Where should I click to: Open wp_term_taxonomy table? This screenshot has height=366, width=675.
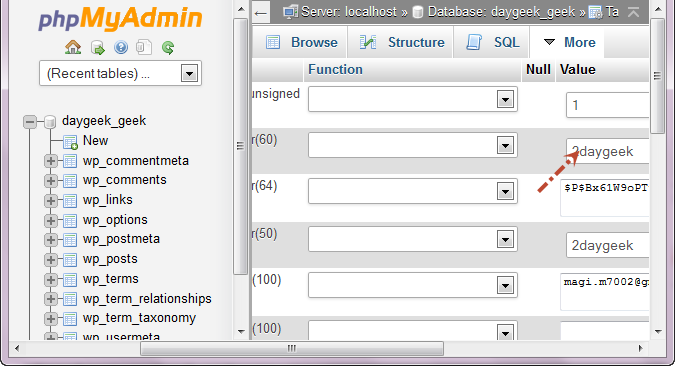(x=139, y=318)
